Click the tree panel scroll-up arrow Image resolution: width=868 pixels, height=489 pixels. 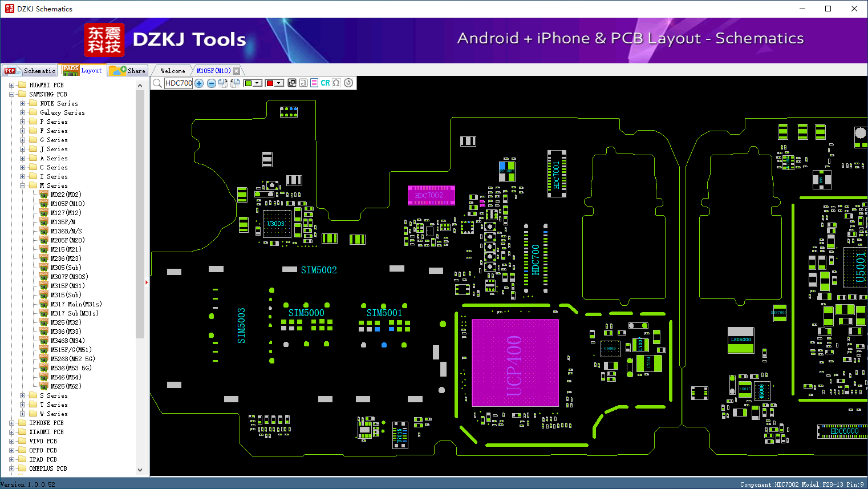click(x=140, y=86)
